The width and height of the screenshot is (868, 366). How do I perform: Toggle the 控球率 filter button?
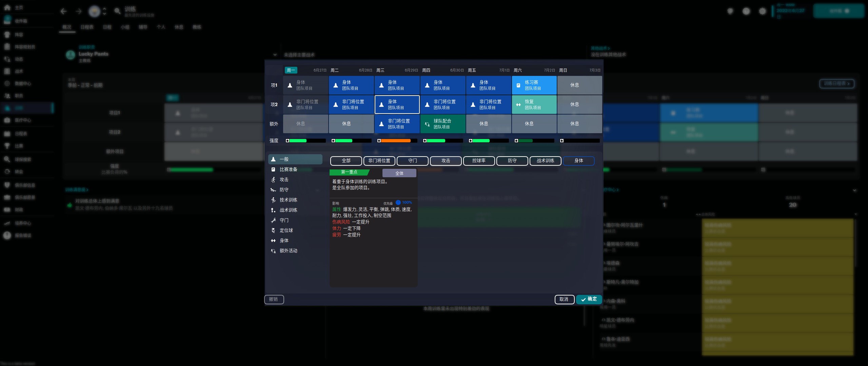[479, 161]
